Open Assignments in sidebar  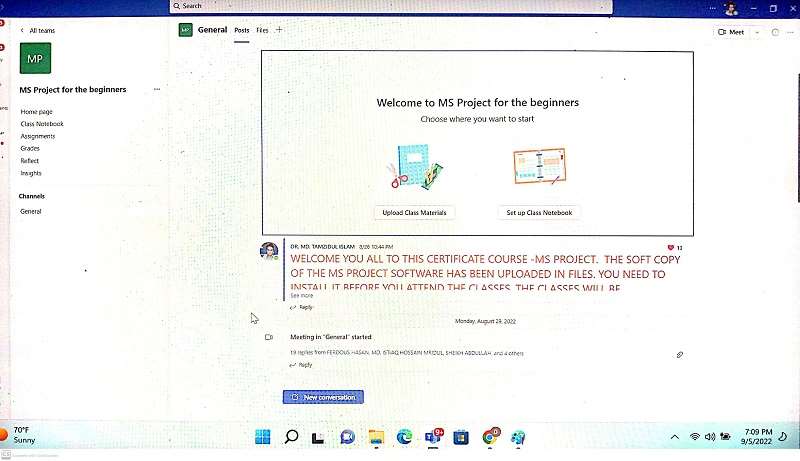pyautogui.click(x=38, y=136)
